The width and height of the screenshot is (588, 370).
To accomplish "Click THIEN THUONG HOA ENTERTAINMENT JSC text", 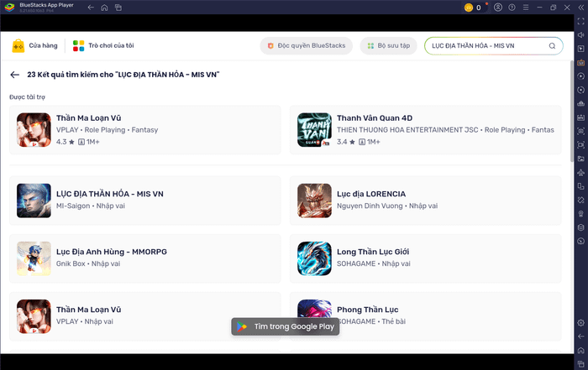I will click(407, 130).
